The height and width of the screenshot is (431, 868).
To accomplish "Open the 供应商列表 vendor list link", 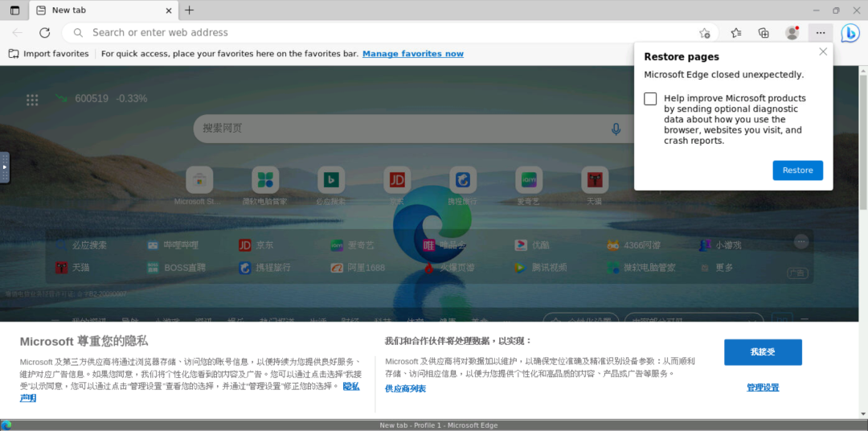I will pos(406,389).
